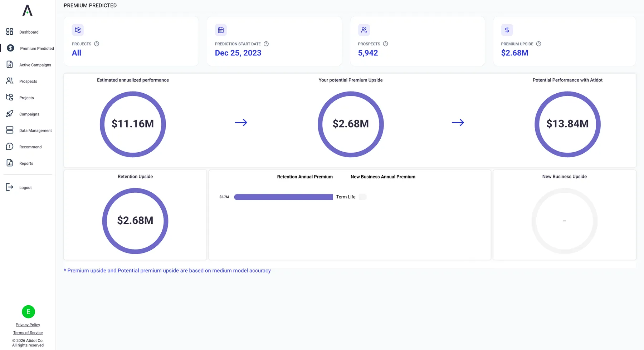Viewport: 644px width, 350px height.
Task: Click the Logout text link
Action: coord(25,188)
